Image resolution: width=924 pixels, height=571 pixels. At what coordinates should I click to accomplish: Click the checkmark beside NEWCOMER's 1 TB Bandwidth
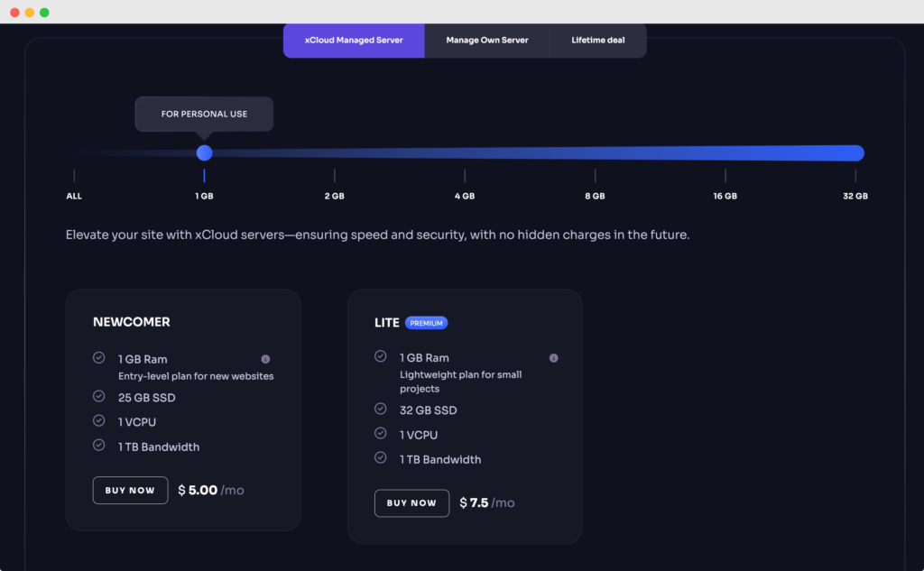[99, 445]
